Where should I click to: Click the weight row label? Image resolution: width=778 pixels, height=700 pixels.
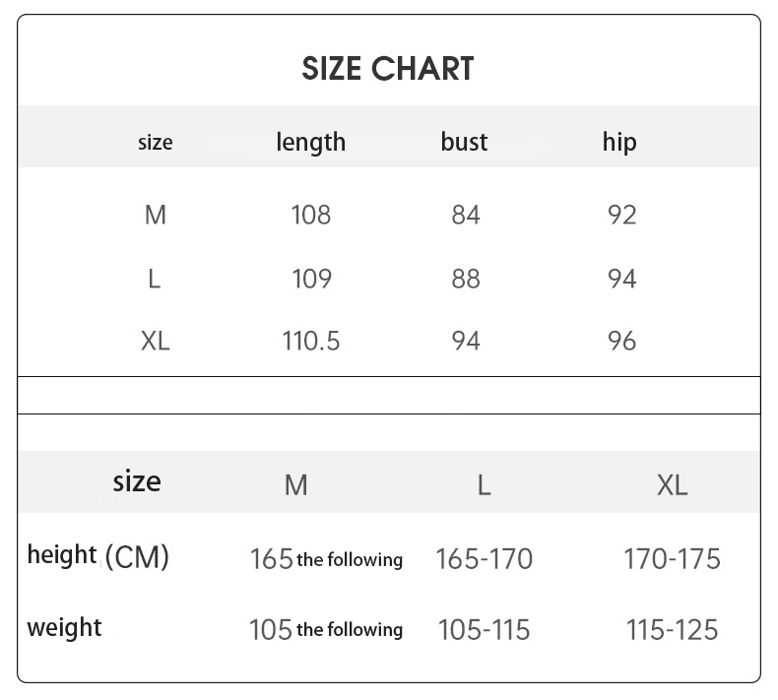[64, 627]
